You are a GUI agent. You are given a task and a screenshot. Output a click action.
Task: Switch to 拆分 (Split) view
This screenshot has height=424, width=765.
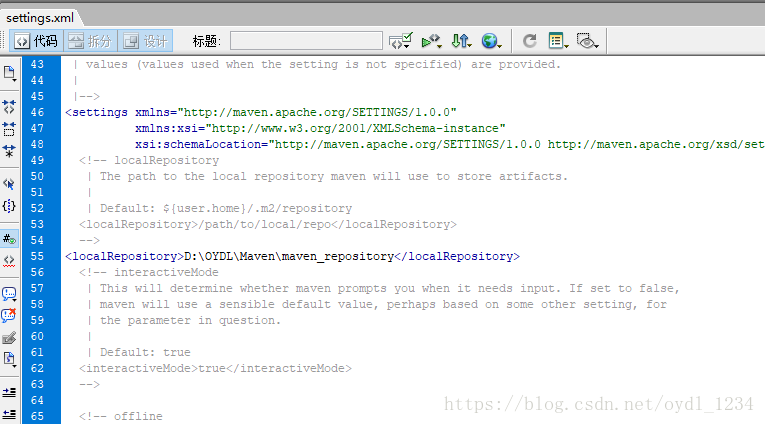pos(90,41)
